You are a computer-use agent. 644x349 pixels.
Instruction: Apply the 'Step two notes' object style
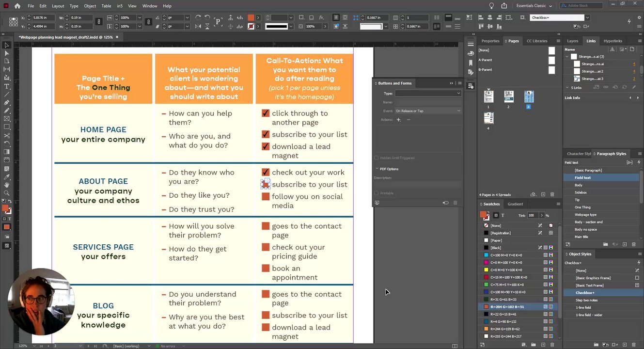point(586,300)
